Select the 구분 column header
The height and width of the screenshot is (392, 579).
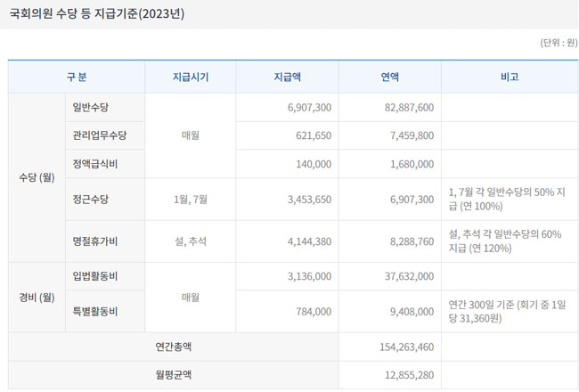pyautogui.click(x=77, y=77)
